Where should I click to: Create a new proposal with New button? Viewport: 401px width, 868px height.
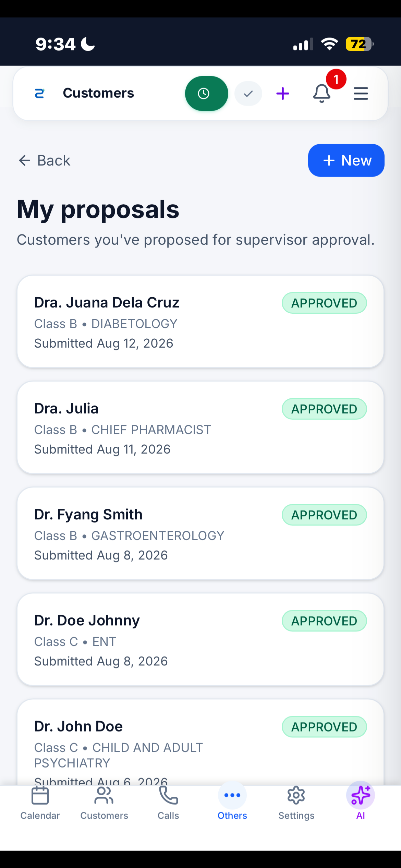pyautogui.click(x=346, y=160)
